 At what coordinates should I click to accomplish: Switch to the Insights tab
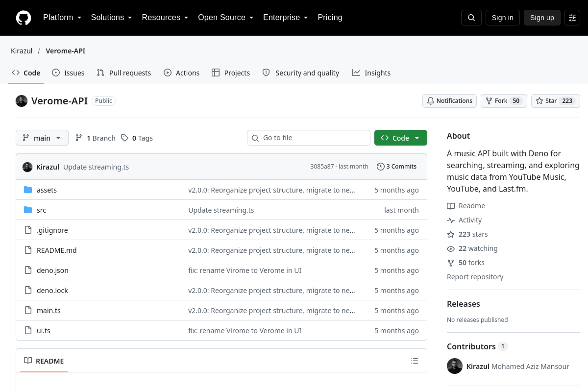(x=371, y=73)
